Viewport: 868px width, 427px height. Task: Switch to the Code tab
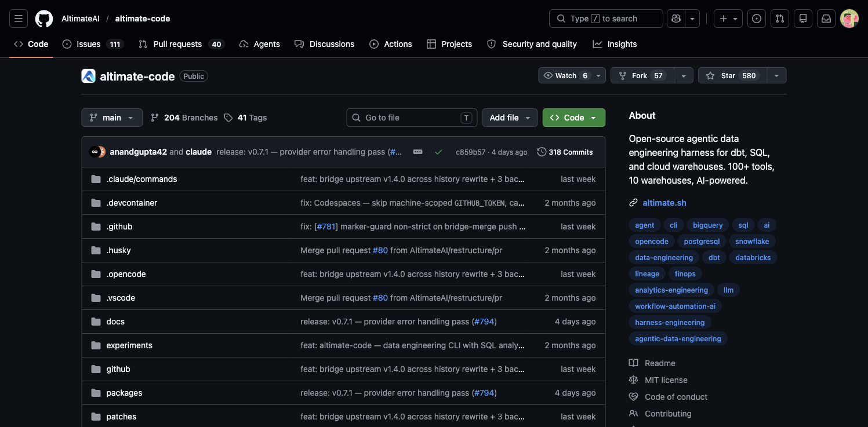point(31,44)
